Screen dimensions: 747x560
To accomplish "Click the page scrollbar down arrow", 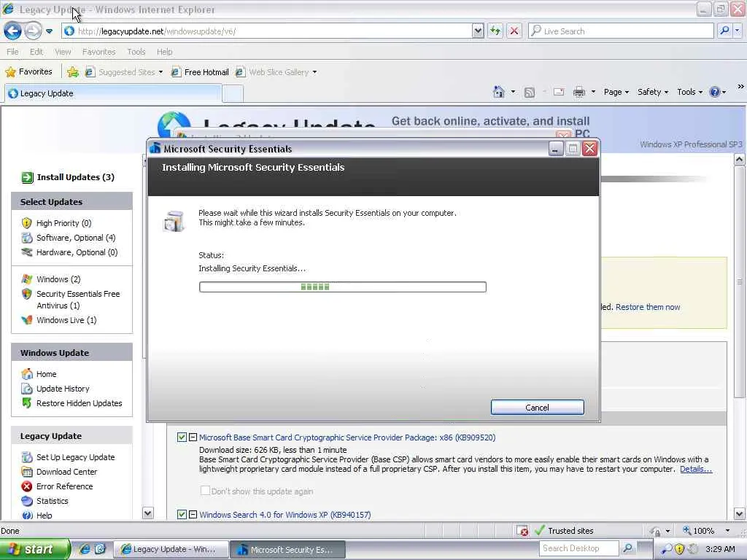I will (x=740, y=514).
